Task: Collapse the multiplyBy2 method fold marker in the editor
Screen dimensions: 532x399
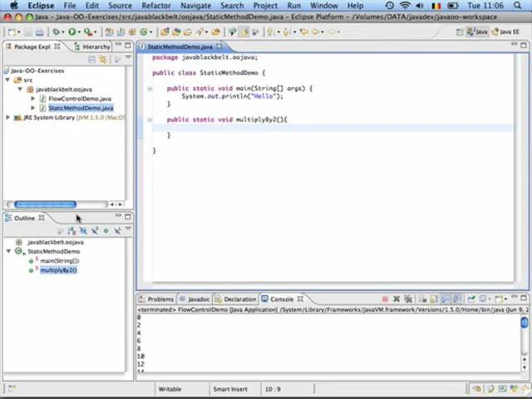Action: click(150, 120)
